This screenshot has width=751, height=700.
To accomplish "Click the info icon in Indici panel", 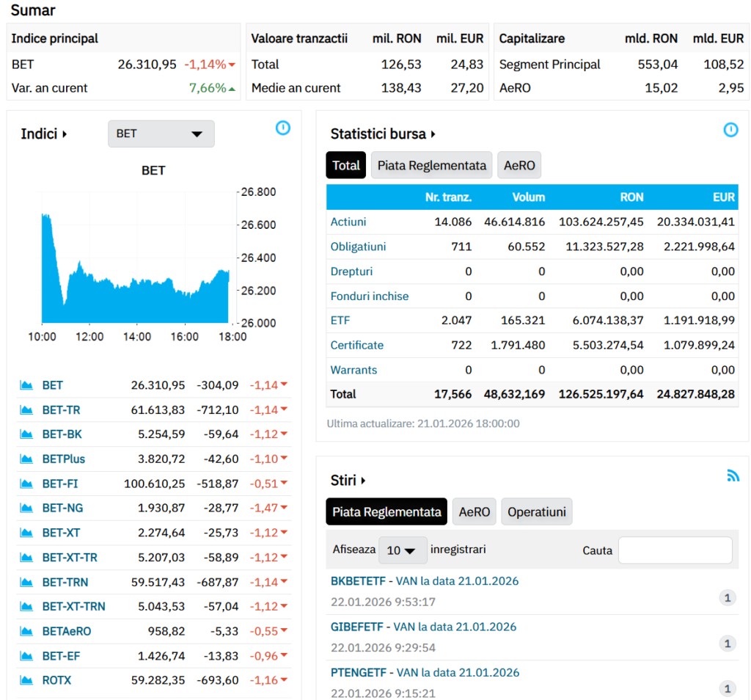I will coord(283,128).
